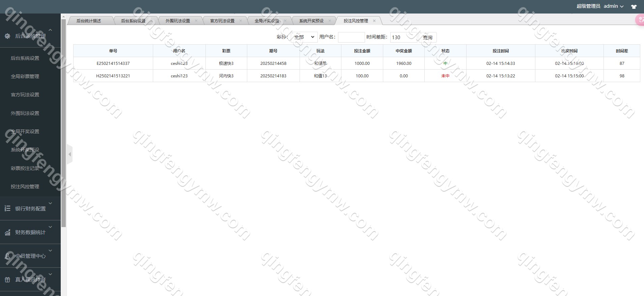The image size is (644, 296).
Task: Click the 单号 column header
Action: coord(113,51)
